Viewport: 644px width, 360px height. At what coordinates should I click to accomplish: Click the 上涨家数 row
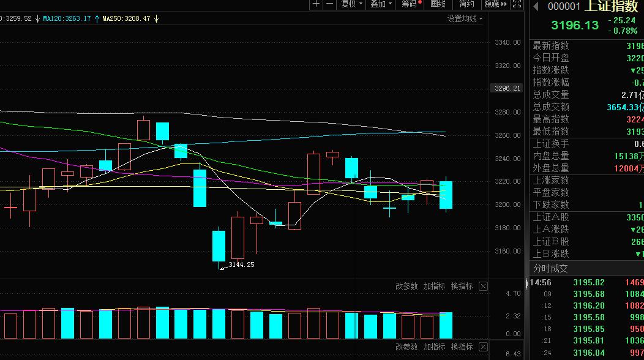pos(588,181)
